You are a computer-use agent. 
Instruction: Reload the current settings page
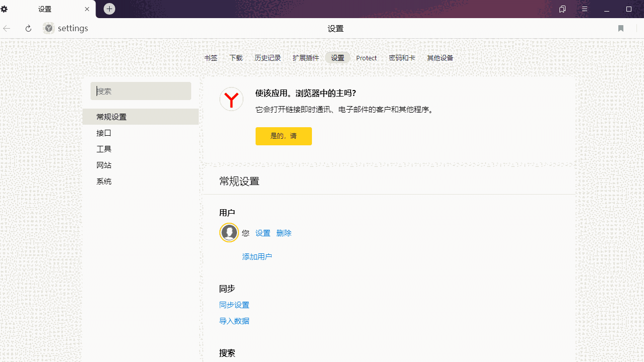[28, 28]
